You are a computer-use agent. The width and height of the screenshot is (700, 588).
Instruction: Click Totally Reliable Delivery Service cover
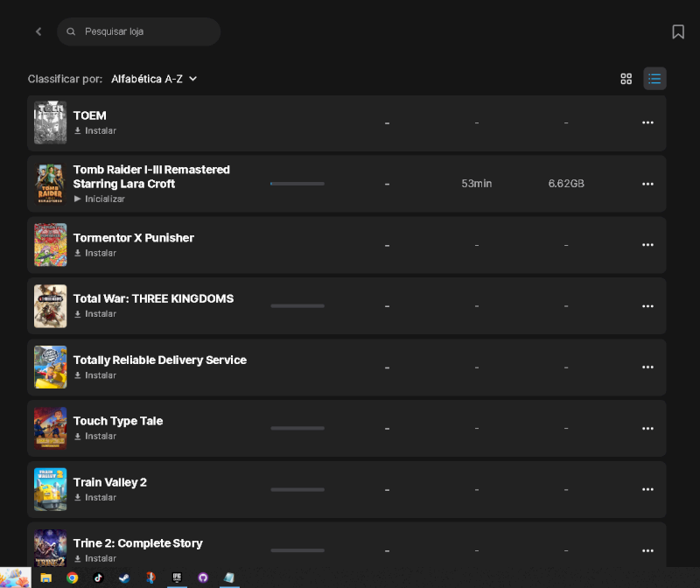click(x=51, y=367)
